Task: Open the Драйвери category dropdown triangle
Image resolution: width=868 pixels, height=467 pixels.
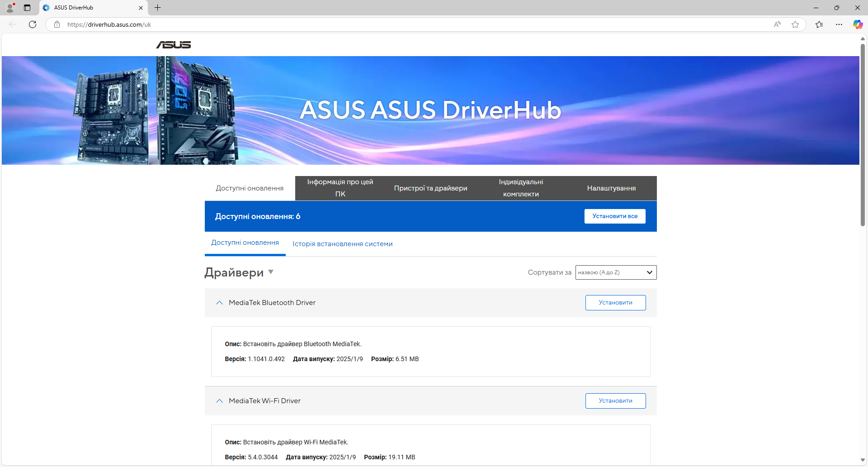Action: (x=271, y=272)
